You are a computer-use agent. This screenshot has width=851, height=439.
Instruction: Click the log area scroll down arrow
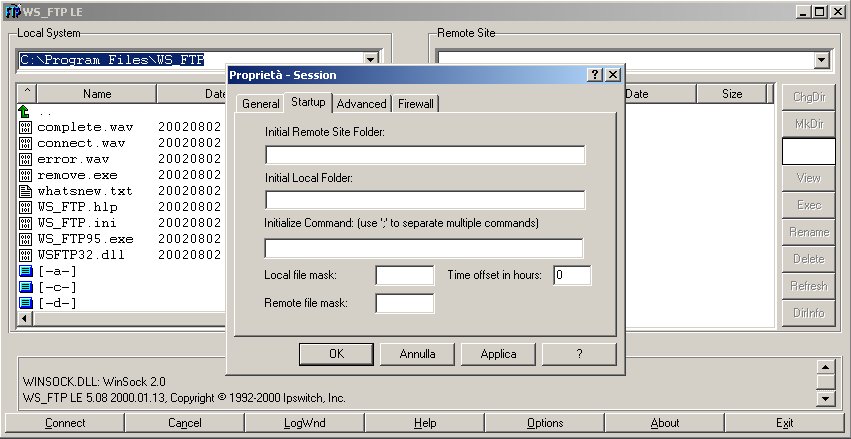(825, 399)
